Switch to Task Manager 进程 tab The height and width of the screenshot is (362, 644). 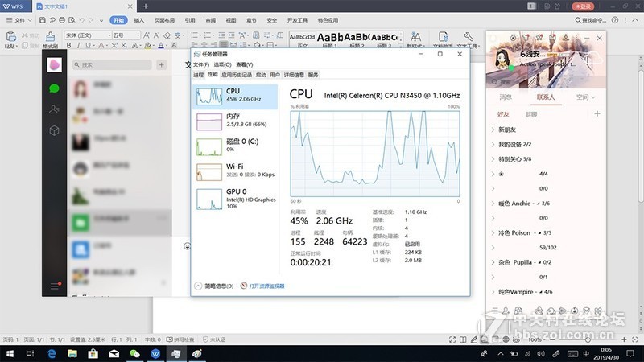click(198, 74)
